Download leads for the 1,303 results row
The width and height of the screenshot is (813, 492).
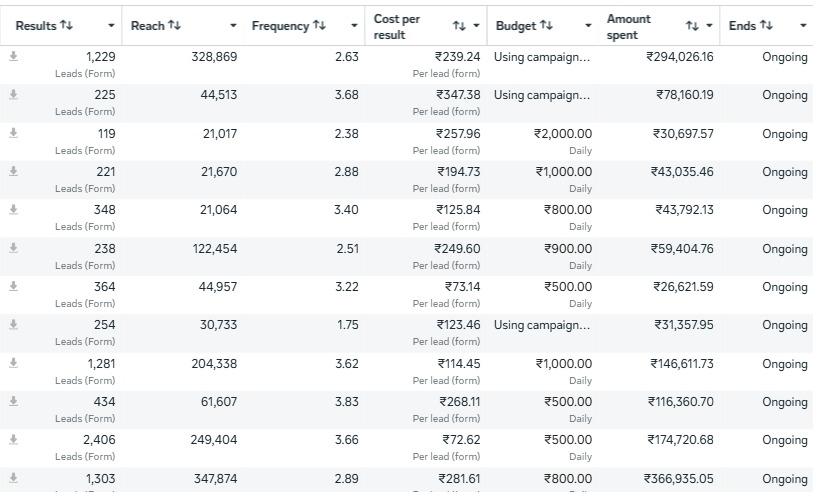click(13, 478)
